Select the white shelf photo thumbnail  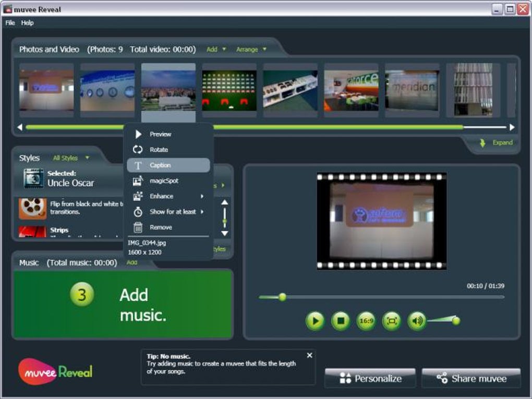point(290,90)
